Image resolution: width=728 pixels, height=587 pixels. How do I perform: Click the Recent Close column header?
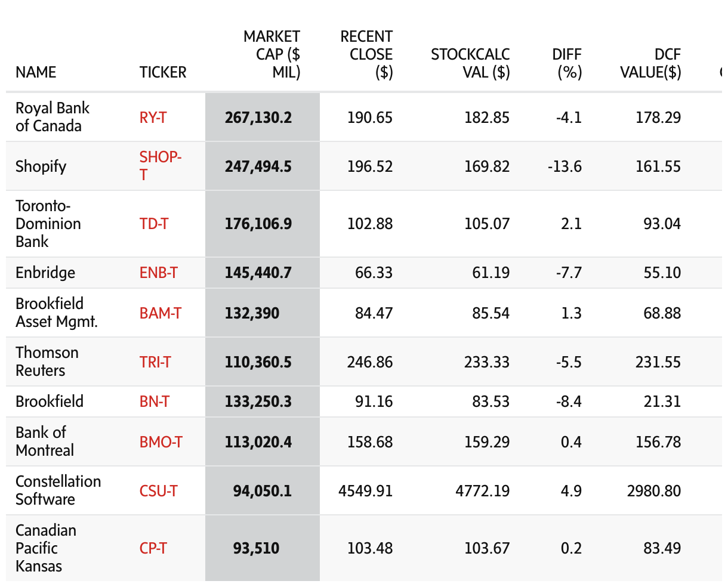pyautogui.click(x=366, y=54)
